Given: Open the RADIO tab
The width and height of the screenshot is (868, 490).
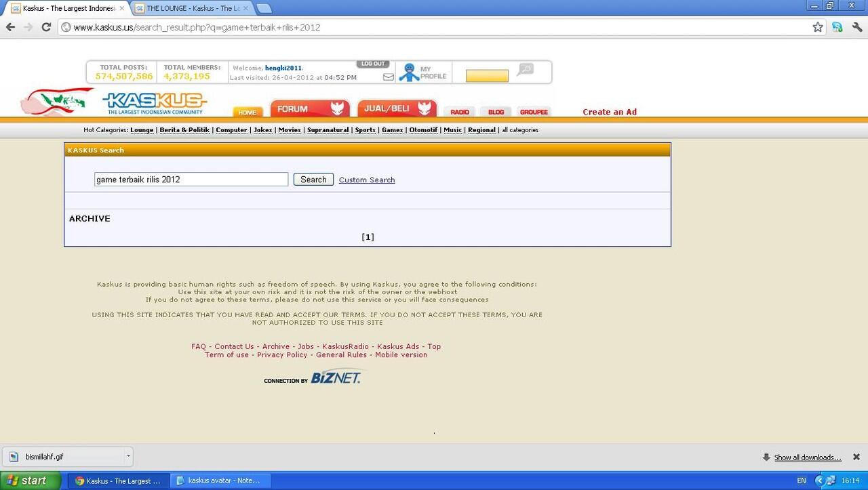Looking at the screenshot, I should (x=460, y=112).
